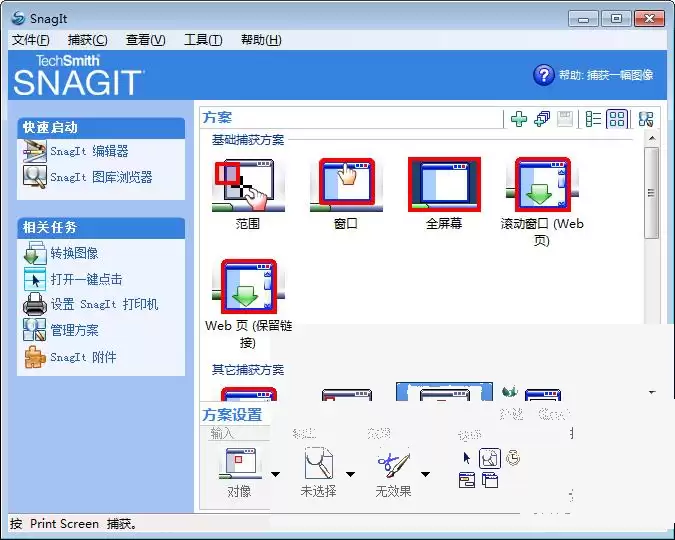Click the 帮助: 捕获一幅图像 help link
Screen dimensions: 675x540
pyautogui.click(x=593, y=75)
